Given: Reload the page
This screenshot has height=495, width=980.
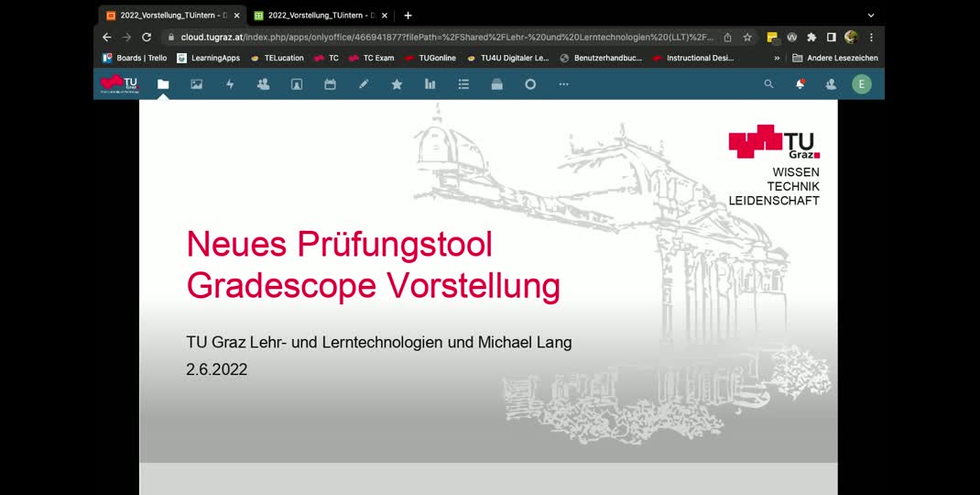Looking at the screenshot, I should click(x=147, y=37).
